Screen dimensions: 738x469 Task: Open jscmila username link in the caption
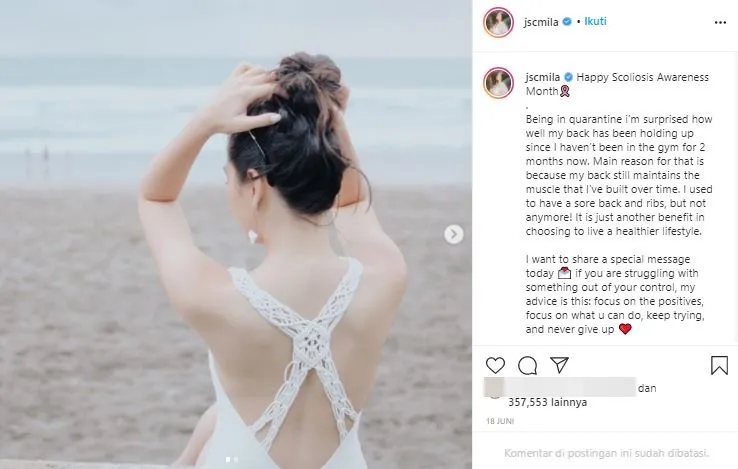pyautogui.click(x=543, y=77)
